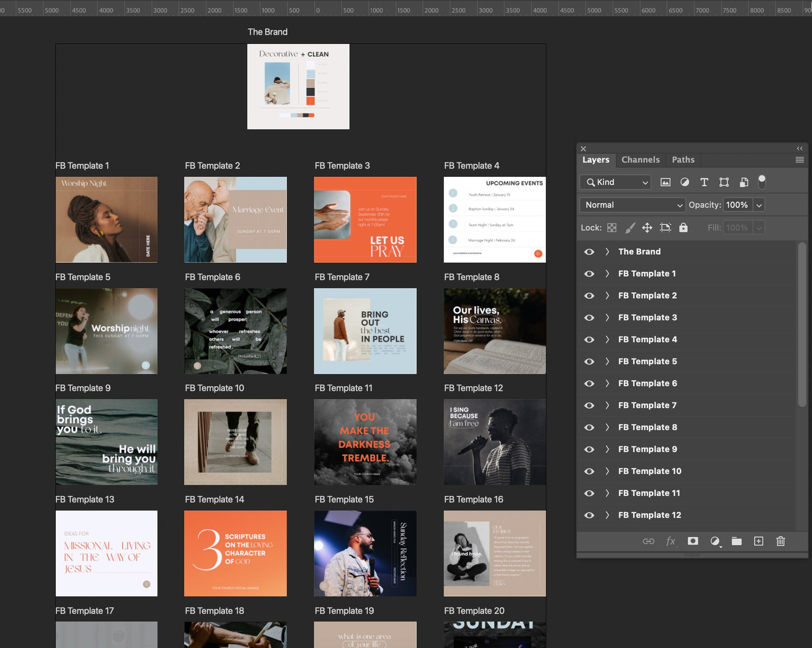Open the Layers panel options menu
This screenshot has height=648, width=812.
(x=799, y=160)
